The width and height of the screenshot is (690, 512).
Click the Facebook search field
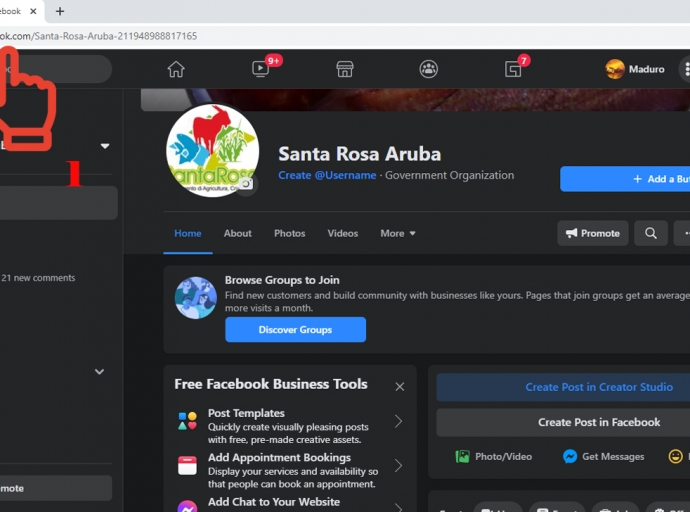click(56, 69)
